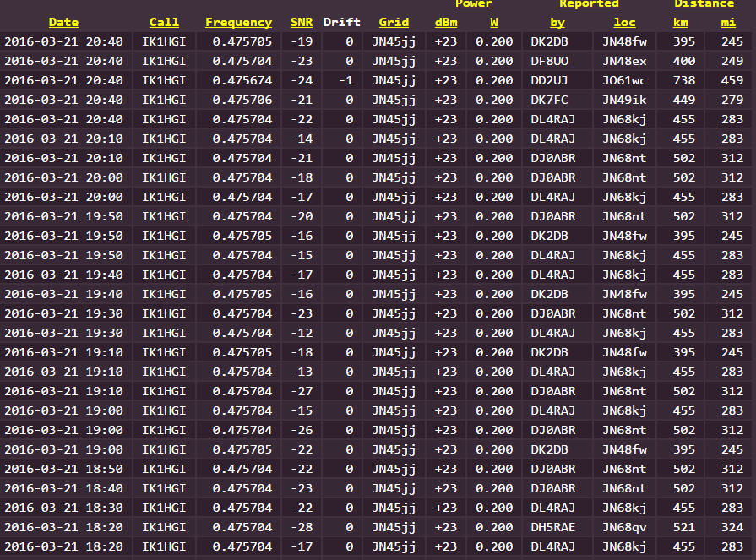Sort table by Date column header
Screen dimensions: 756x560
[x=63, y=22]
